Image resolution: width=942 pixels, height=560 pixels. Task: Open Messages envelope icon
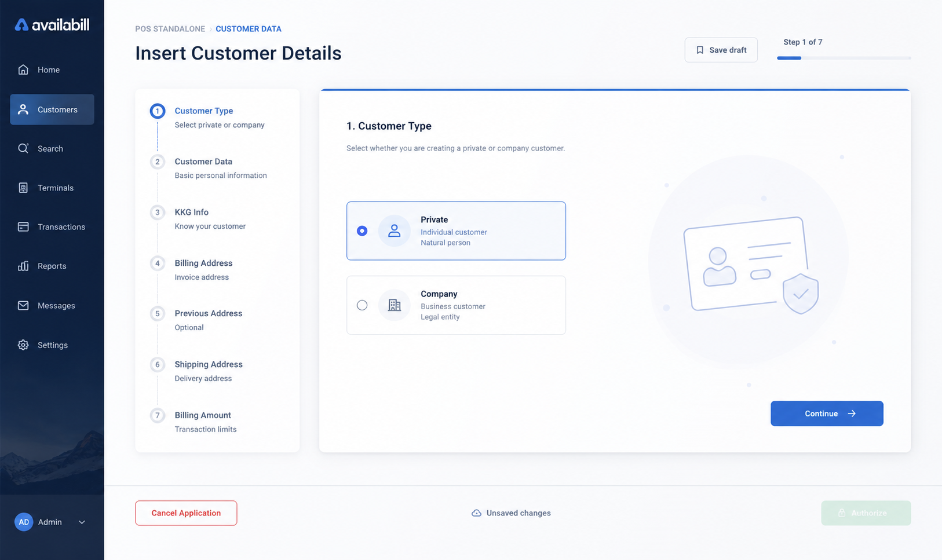click(x=23, y=305)
